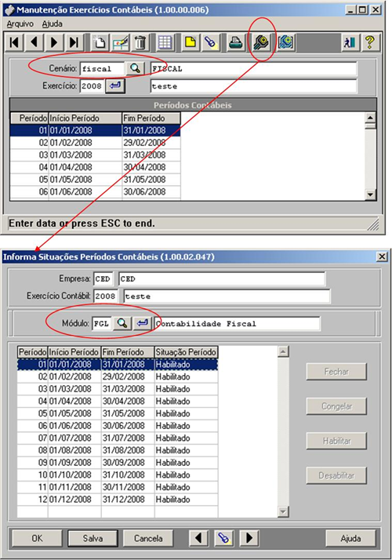Click the yellow question mark help icon
This screenshot has height=560, width=392.
coord(370,42)
